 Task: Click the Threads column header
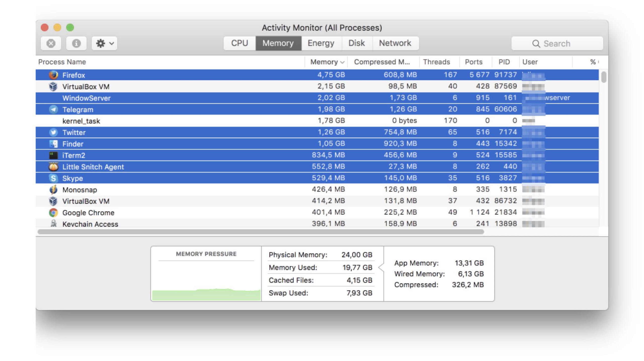pos(436,62)
